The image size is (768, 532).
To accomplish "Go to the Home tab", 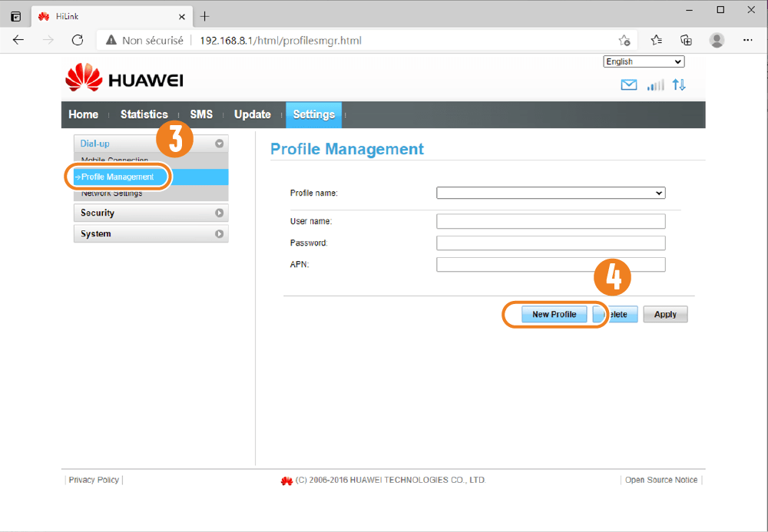I will 83,114.
